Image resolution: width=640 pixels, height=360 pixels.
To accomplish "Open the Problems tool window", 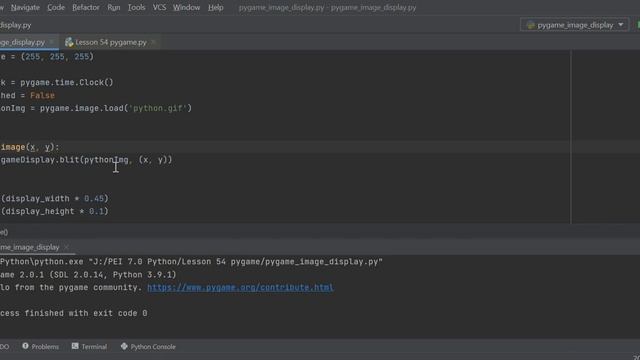I will [40, 347].
